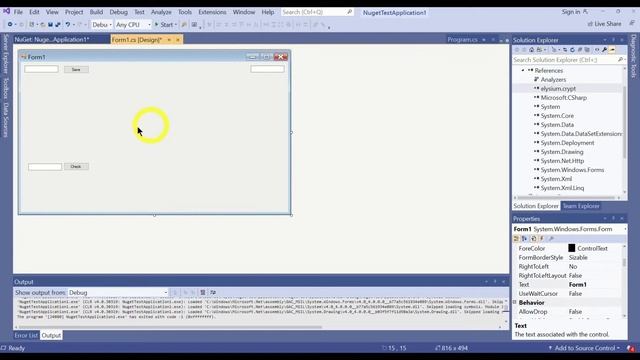Click the Save All toolbar icon
This screenshot has width=640, height=360.
tap(58, 24)
